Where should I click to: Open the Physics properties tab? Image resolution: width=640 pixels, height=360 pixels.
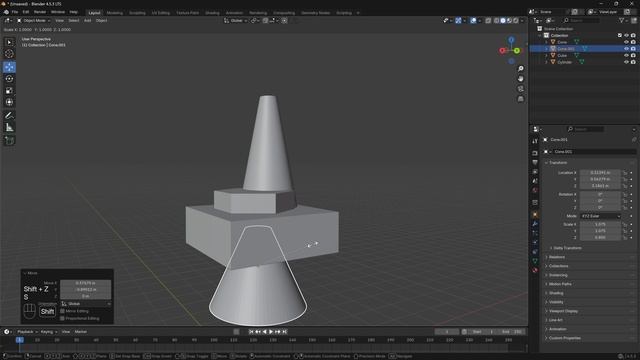pos(535,242)
